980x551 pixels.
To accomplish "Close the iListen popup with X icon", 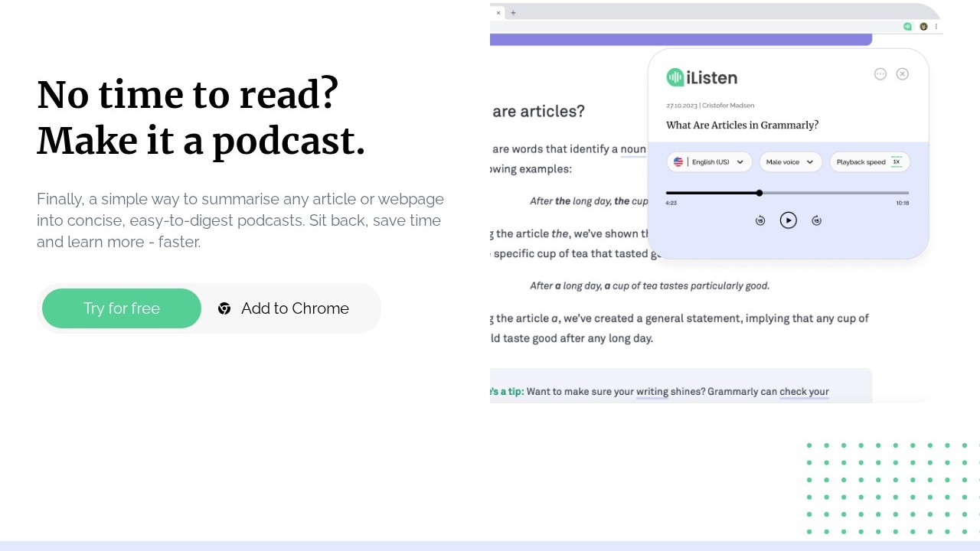I will (x=903, y=74).
